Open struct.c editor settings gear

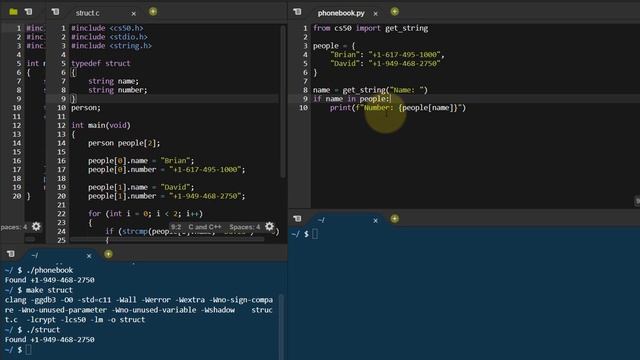[269, 226]
